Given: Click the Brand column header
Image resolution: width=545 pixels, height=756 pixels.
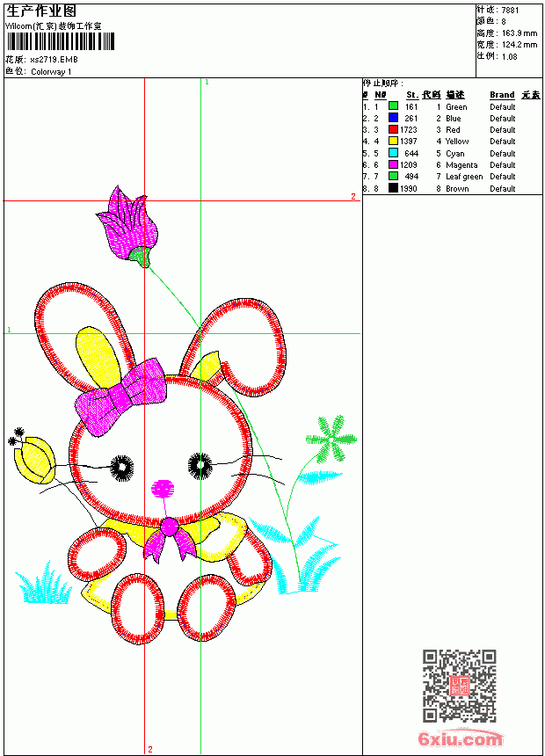Looking at the screenshot, I should pos(502,95).
